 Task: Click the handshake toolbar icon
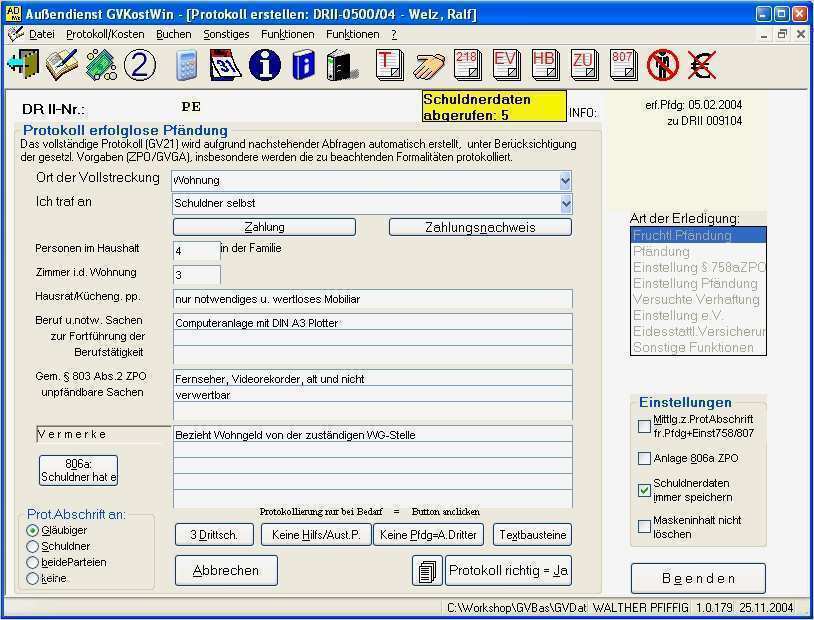pyautogui.click(x=430, y=66)
